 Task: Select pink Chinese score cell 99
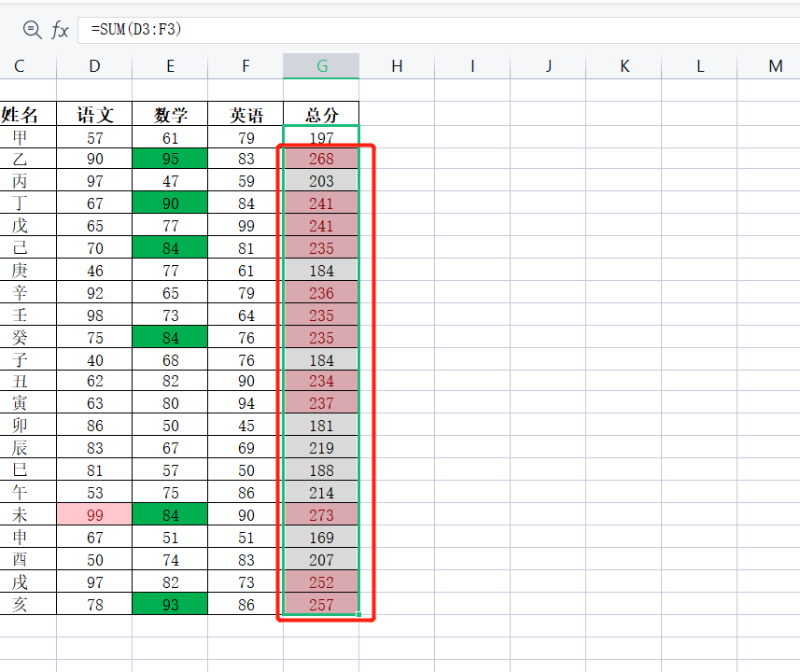coord(94,514)
